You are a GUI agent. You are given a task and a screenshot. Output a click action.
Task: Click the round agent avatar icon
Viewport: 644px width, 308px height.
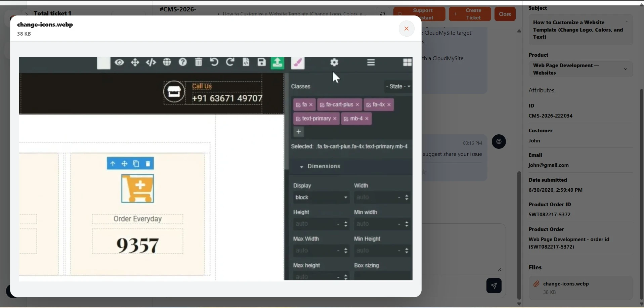[499, 142]
